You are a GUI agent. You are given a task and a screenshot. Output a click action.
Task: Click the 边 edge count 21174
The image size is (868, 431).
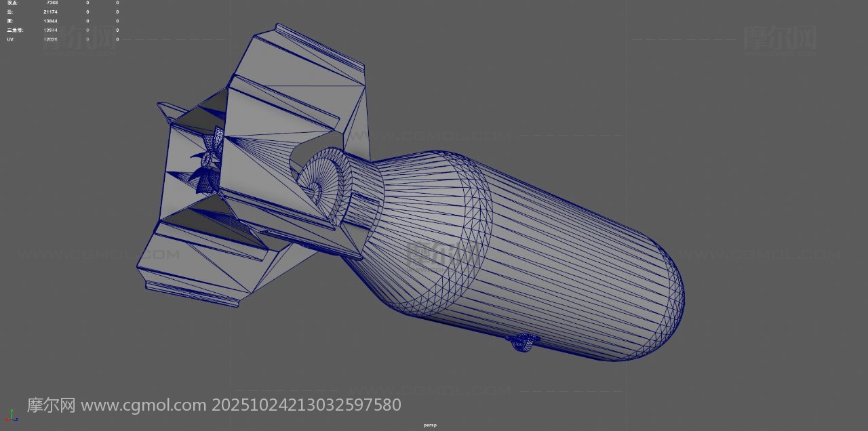(50, 12)
